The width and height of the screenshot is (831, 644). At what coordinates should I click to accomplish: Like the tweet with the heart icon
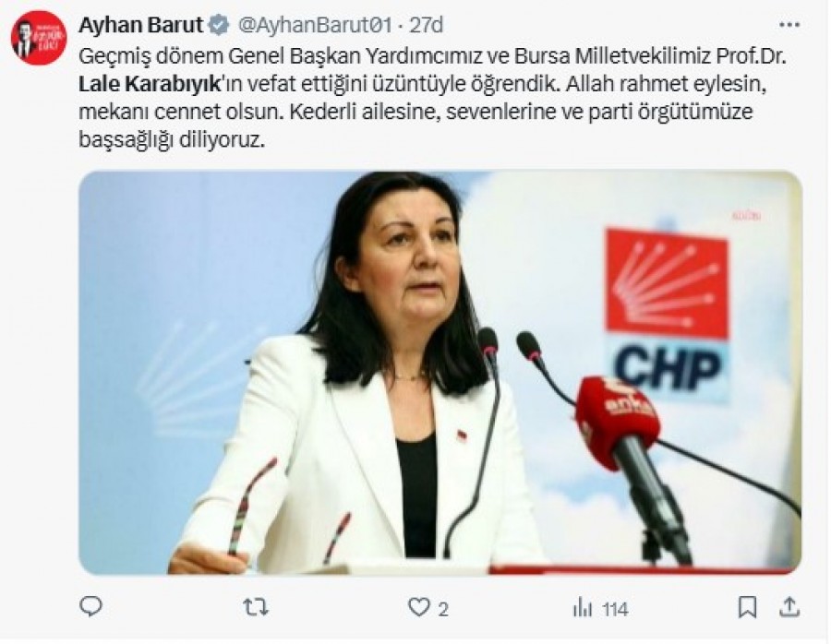(418, 607)
